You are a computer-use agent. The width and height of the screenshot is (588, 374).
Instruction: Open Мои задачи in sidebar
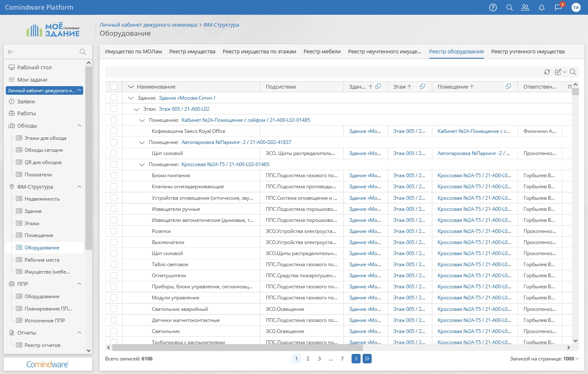tap(32, 80)
